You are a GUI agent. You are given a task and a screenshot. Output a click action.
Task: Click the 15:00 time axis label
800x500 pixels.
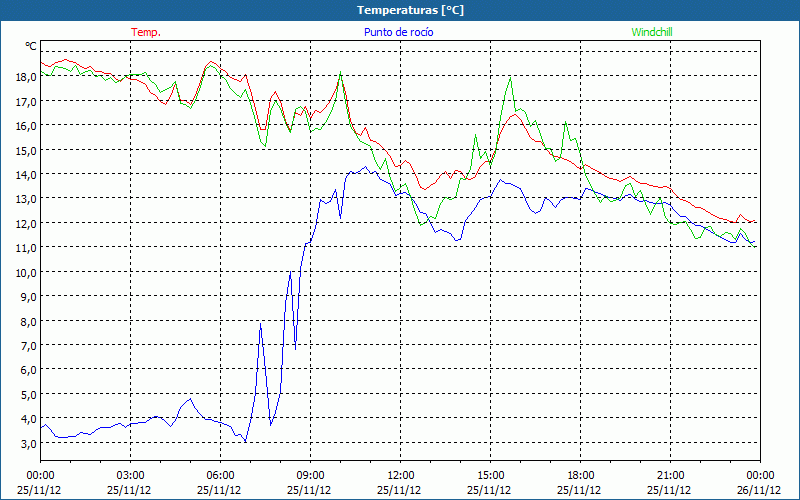pos(490,476)
